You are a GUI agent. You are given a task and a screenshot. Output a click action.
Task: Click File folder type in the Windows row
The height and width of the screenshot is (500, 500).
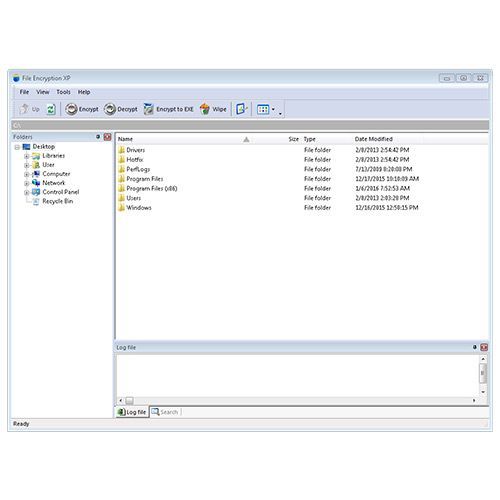click(x=317, y=208)
